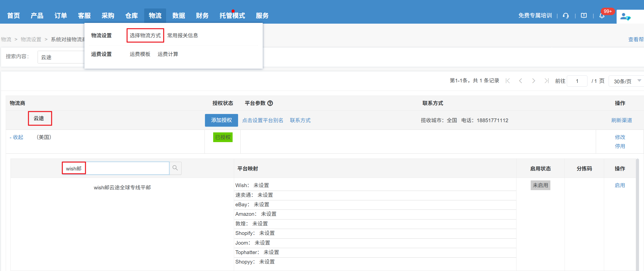Image resolution: width=644 pixels, height=271 pixels.
Task: Open notifications bell with 99+ badge
Action: (x=602, y=16)
